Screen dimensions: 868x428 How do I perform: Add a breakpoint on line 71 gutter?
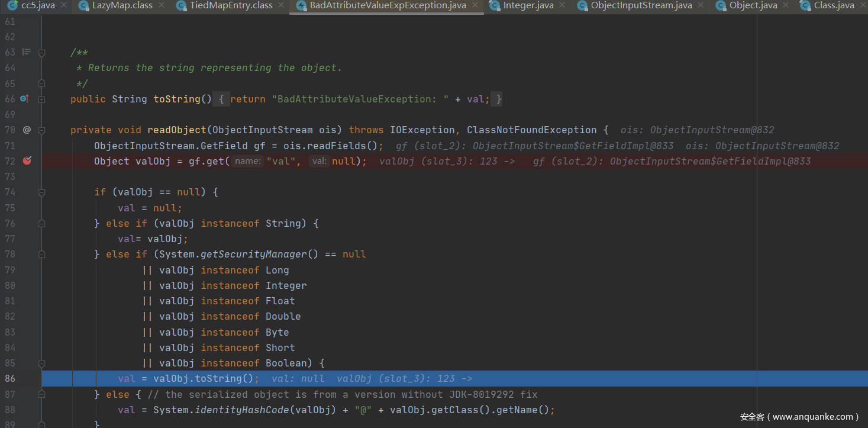coord(27,146)
